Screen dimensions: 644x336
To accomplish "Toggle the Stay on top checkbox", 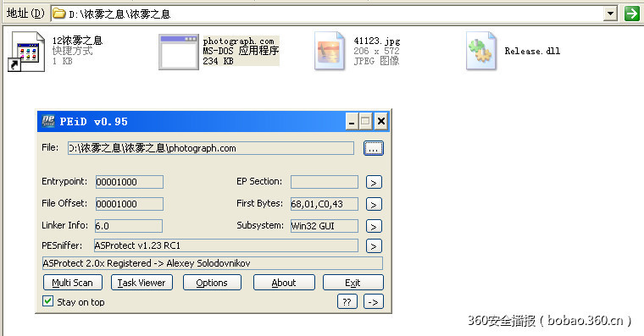I will (x=47, y=301).
